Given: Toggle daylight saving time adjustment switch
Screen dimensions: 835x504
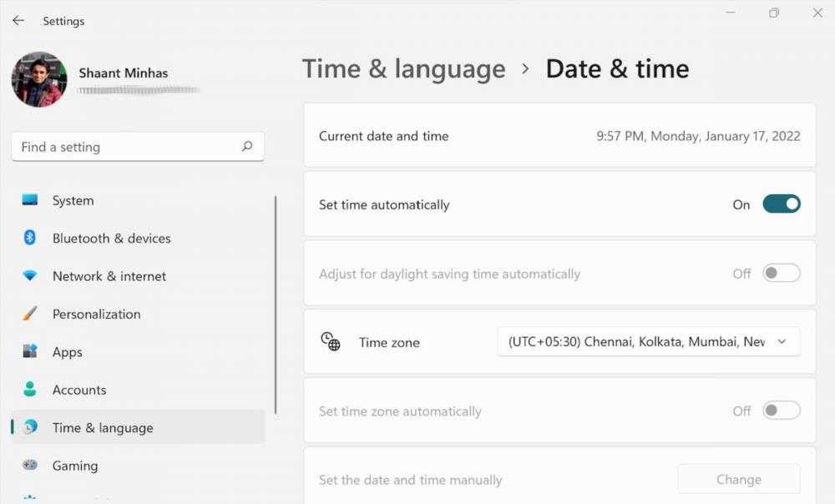Looking at the screenshot, I should click(x=782, y=274).
